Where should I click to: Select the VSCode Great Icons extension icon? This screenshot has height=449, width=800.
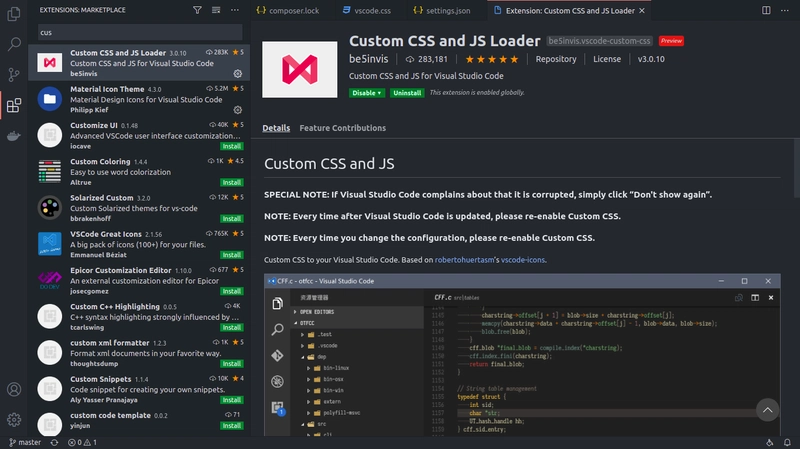49,244
